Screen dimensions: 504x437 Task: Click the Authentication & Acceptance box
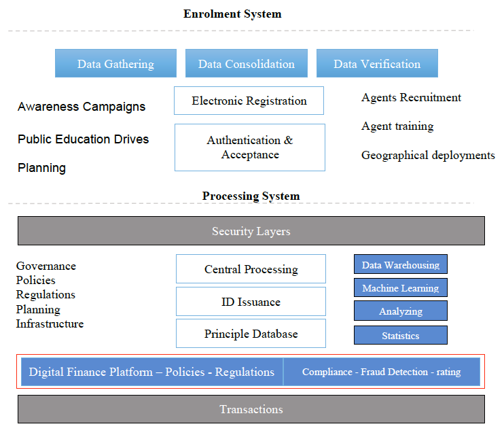(250, 147)
